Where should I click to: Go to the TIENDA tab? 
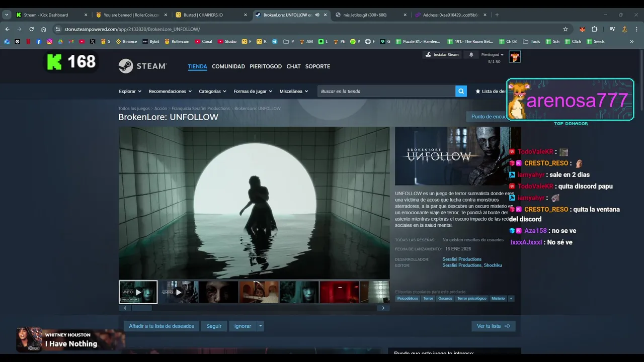click(197, 66)
